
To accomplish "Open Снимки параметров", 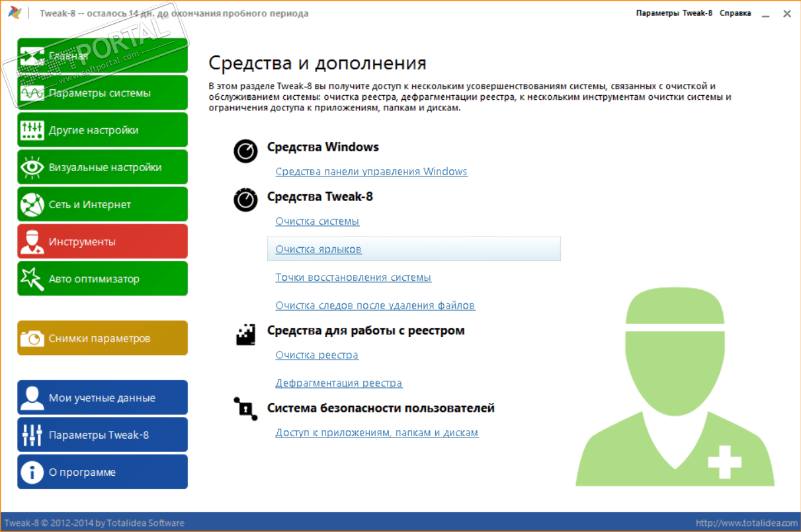I will [x=103, y=338].
